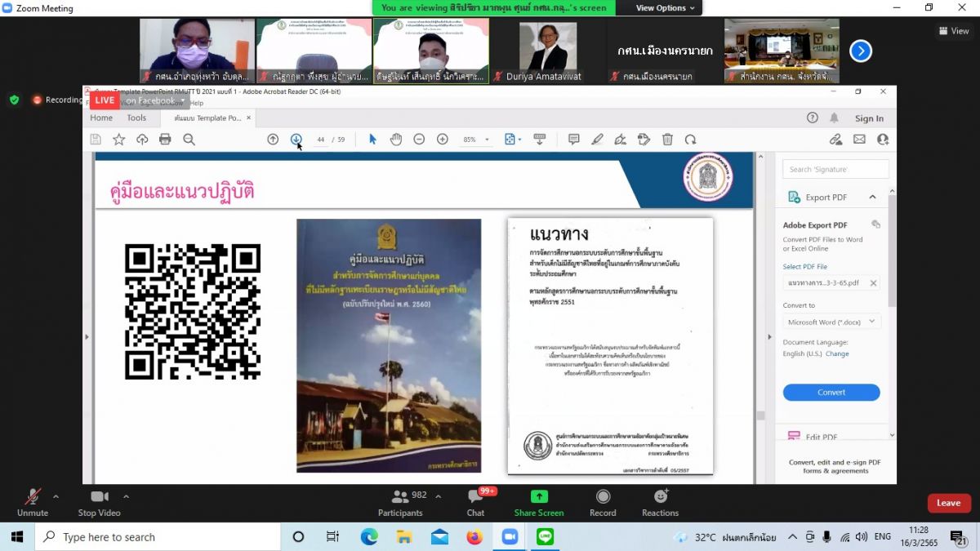Click the zoom in plus icon
The width and height of the screenshot is (980, 551).
tap(443, 140)
